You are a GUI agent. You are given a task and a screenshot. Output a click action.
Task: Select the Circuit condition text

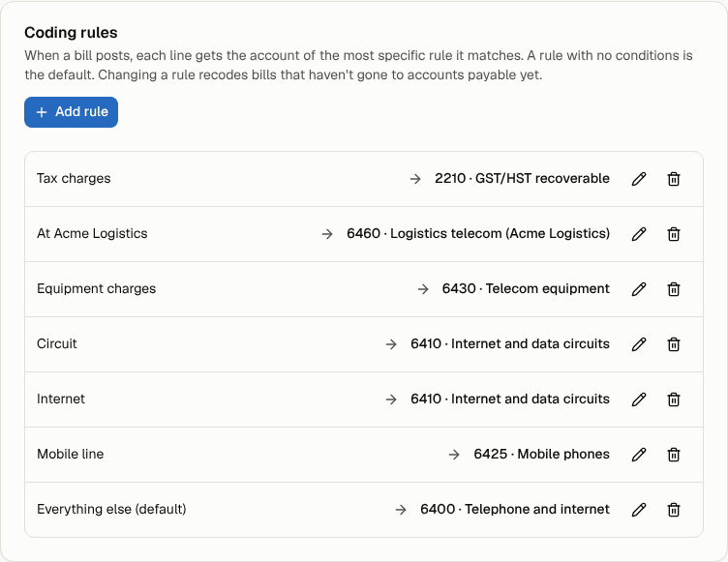tap(57, 344)
